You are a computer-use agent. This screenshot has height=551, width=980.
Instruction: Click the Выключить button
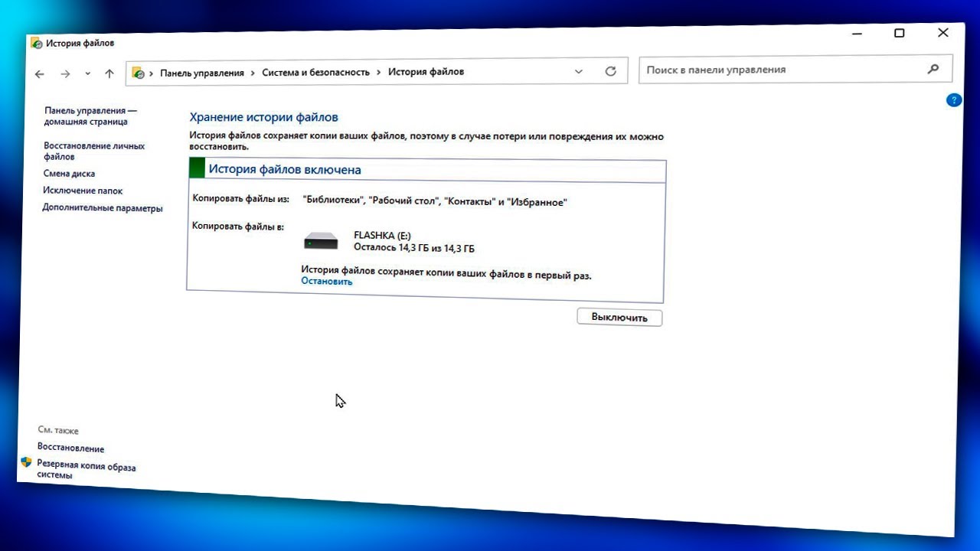(619, 317)
